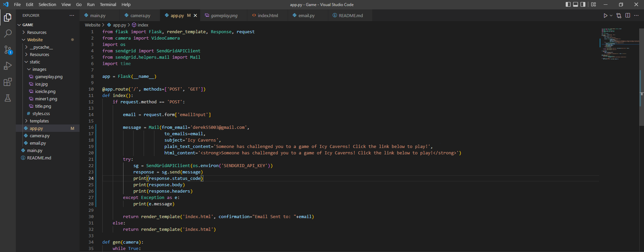Toggle the bottom Panel visibility
The height and width of the screenshot is (252, 644).
click(x=576, y=4)
